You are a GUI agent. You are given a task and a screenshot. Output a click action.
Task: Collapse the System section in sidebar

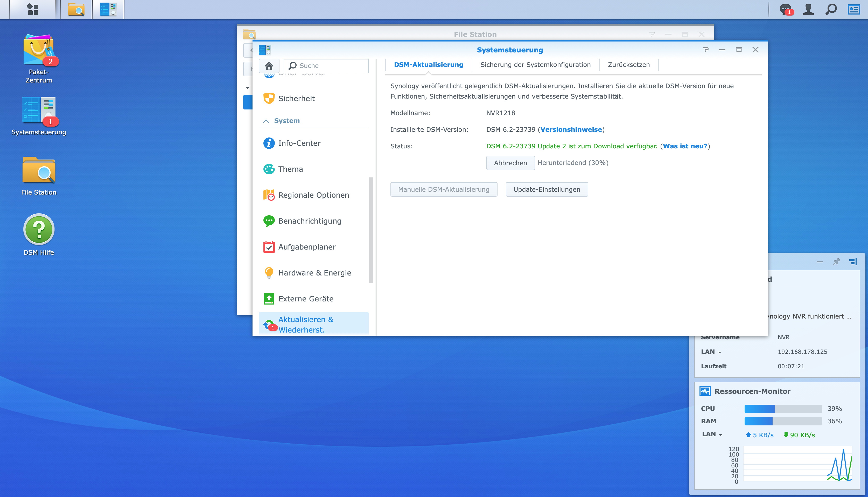(x=266, y=121)
